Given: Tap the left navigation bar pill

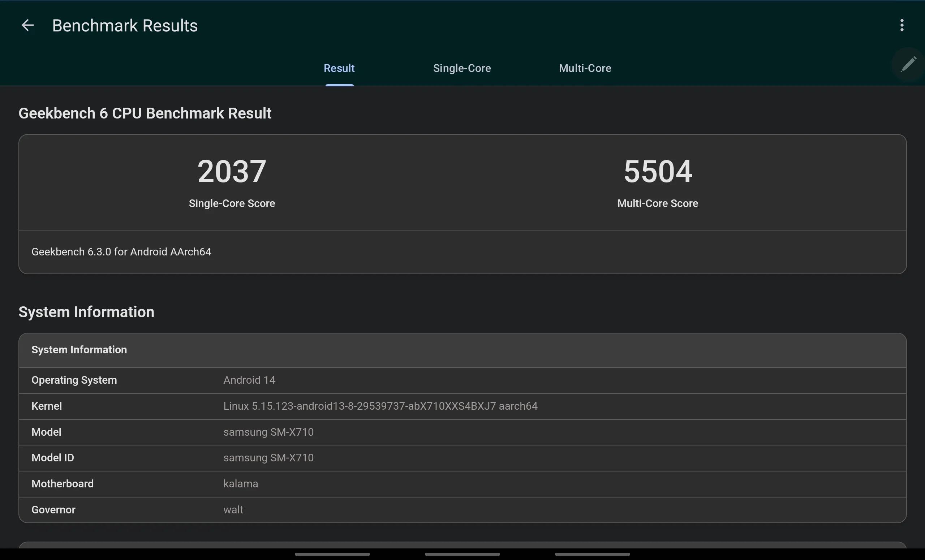Looking at the screenshot, I should (x=332, y=554).
